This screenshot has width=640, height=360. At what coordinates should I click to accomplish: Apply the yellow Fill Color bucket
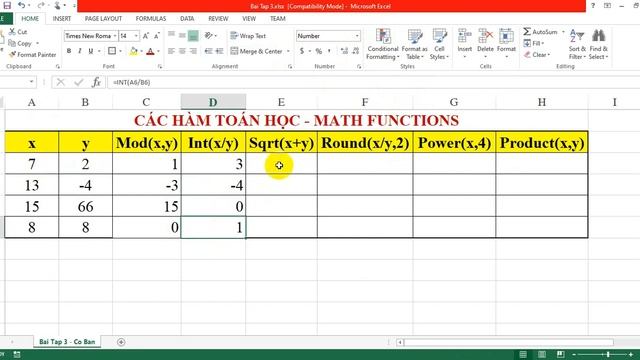tap(133, 51)
